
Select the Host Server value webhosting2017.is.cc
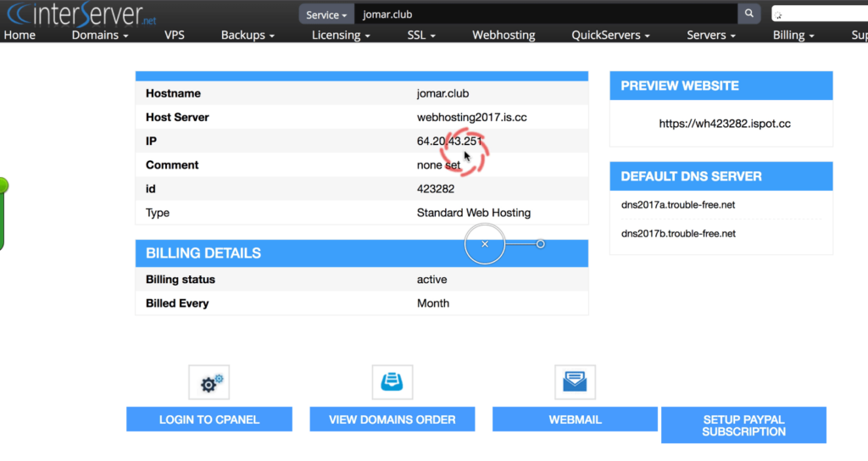[x=471, y=117]
